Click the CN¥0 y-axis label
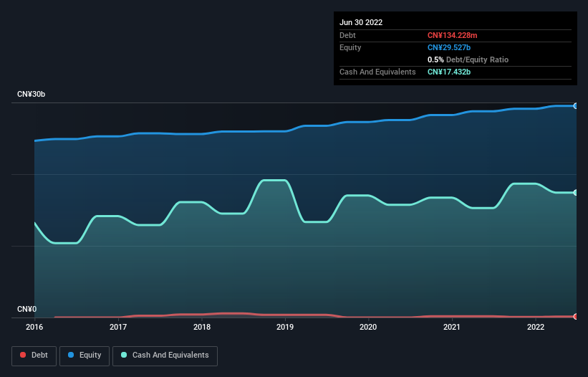The width and height of the screenshot is (588, 377). point(27,309)
